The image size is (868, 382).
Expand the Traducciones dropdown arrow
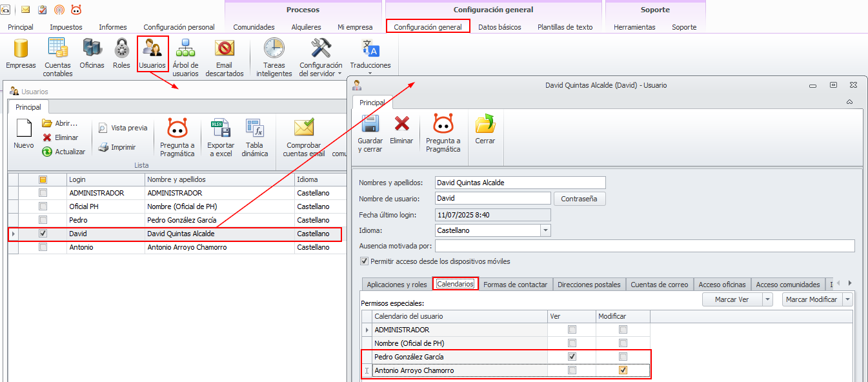(x=370, y=73)
